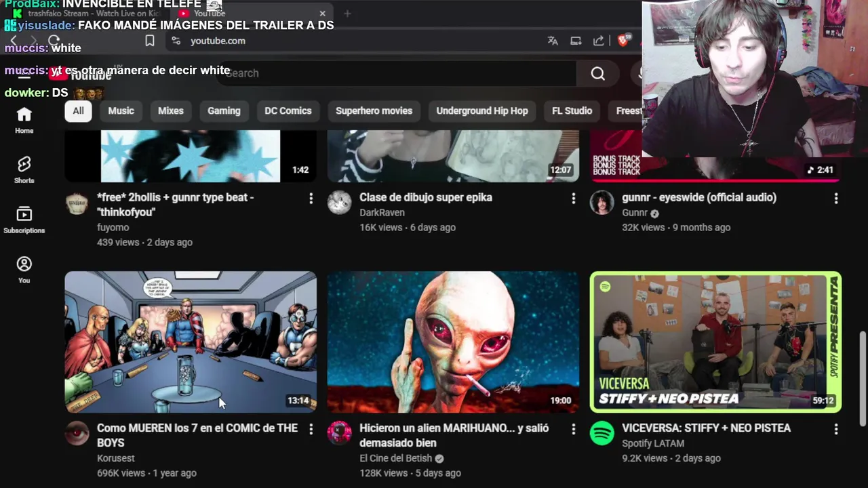Open more options for gunnr eyeswide video
Image resolution: width=868 pixels, height=488 pixels.
coord(835,198)
